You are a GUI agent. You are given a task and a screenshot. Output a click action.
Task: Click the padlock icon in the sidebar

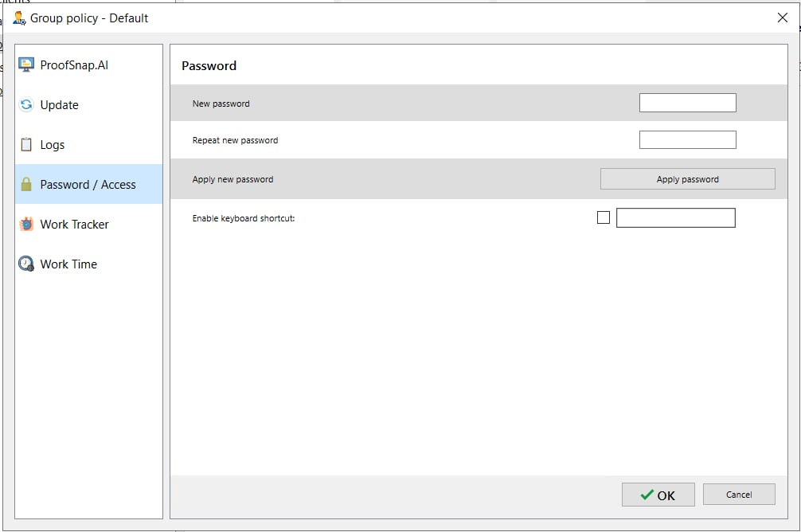pos(26,184)
